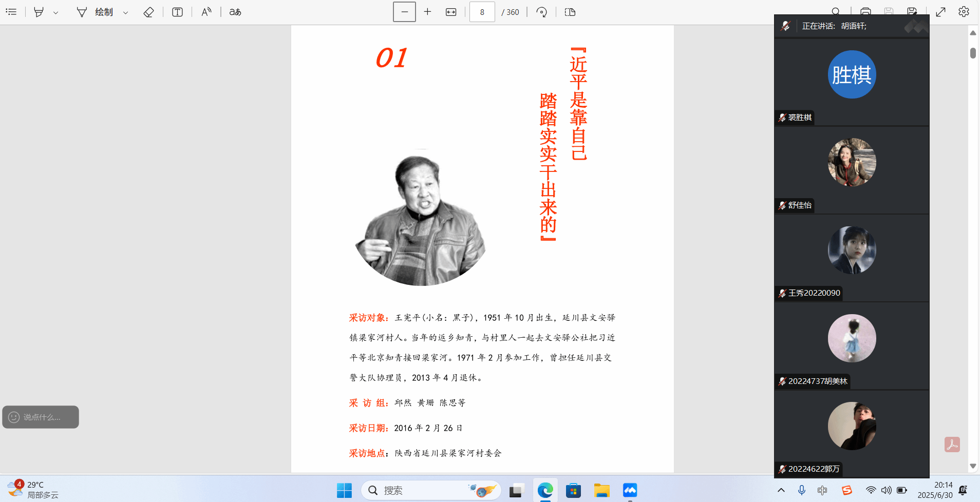This screenshot has width=980, height=502.
Task: Open the table of contents sidebar
Action: coord(11,12)
